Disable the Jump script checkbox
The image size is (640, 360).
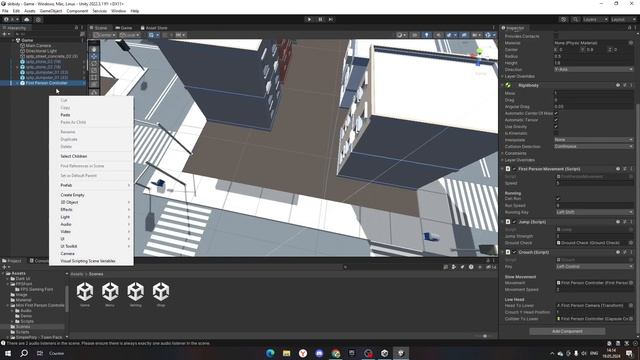click(x=514, y=222)
